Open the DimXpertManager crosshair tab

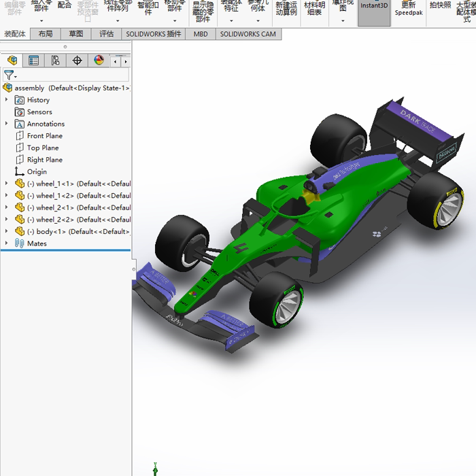pos(77,61)
